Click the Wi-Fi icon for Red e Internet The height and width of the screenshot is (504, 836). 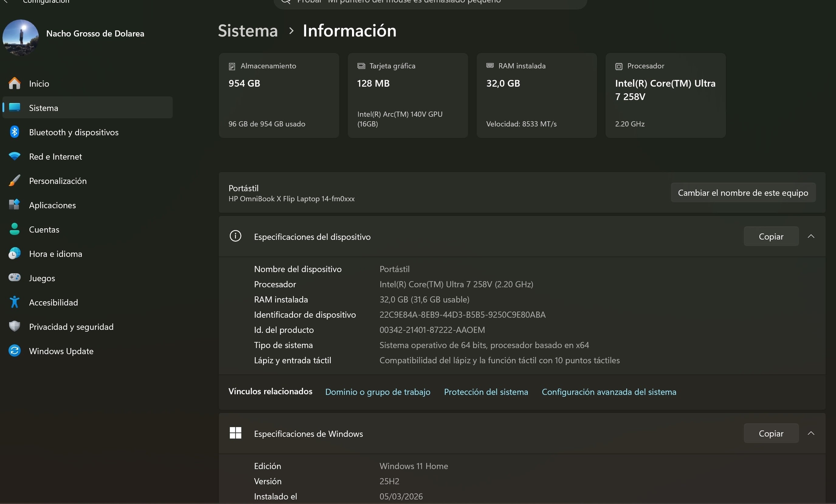pos(14,156)
